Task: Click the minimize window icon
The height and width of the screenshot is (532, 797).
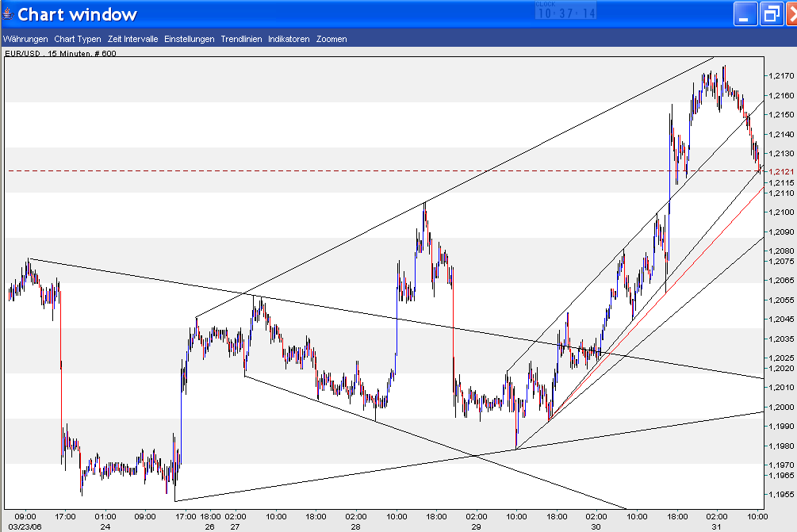Action: click(x=745, y=13)
